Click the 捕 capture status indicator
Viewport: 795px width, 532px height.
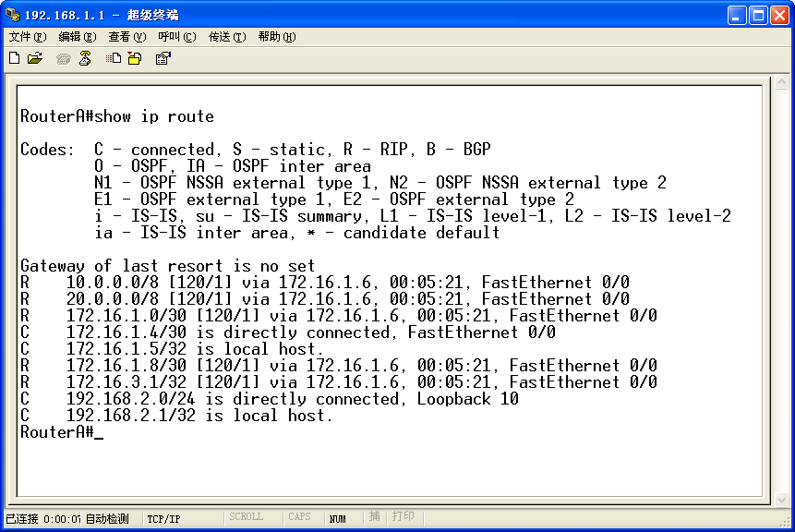point(374,516)
